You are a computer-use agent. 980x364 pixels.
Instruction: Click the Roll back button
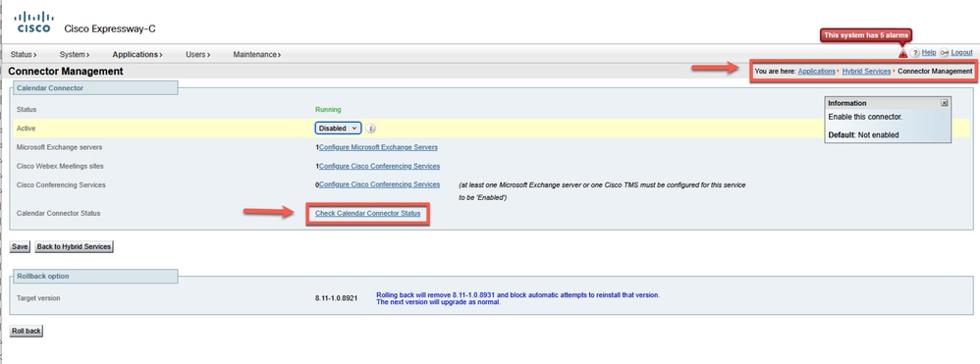coord(27,331)
